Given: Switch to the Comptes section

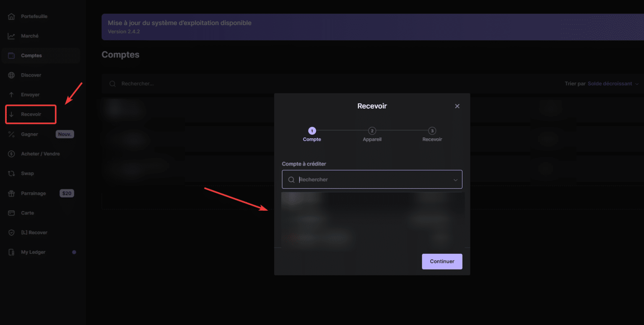Looking at the screenshot, I should click(31, 55).
